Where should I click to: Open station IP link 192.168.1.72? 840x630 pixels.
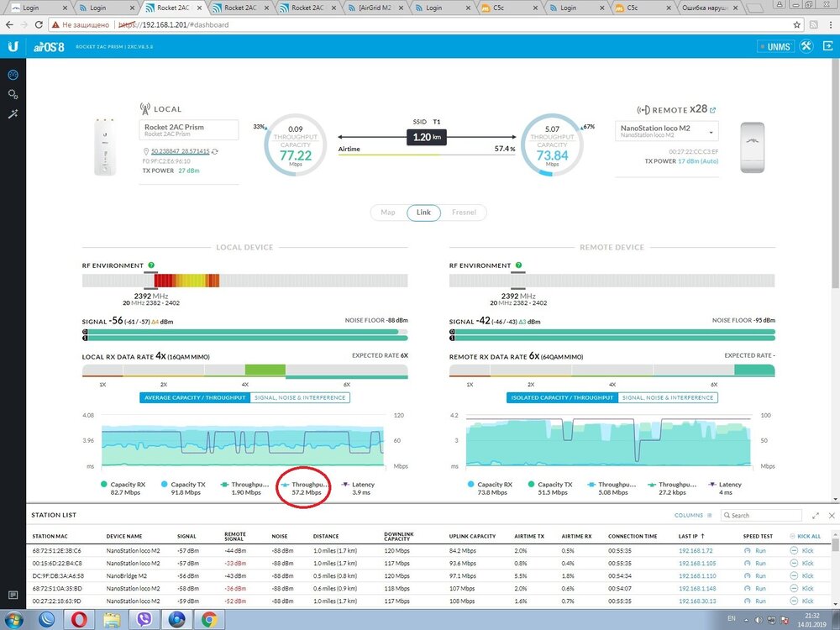(695, 550)
